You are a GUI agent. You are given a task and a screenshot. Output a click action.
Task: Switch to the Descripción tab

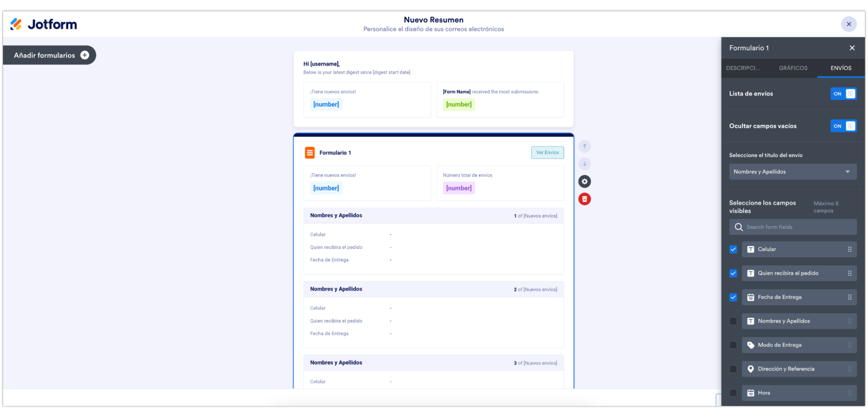[743, 68]
